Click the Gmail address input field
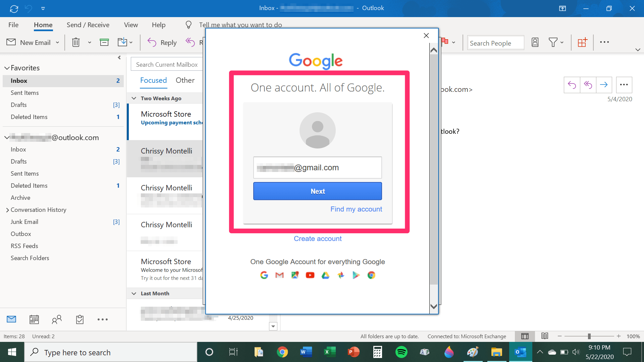644x362 pixels. pyautogui.click(x=317, y=168)
